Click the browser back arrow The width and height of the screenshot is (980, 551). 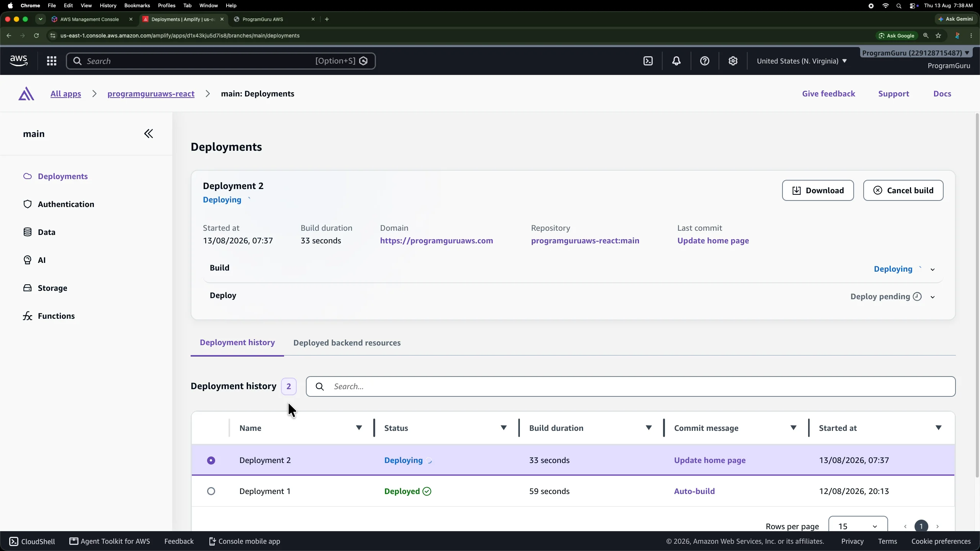[x=9, y=36]
